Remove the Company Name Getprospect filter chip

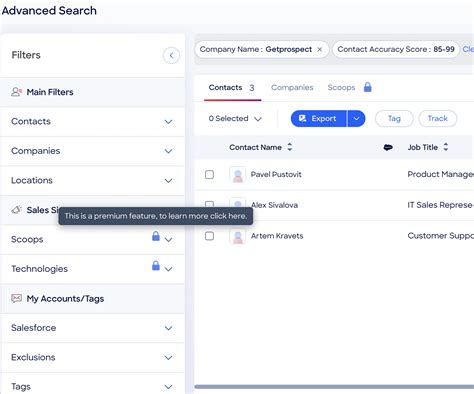coord(319,49)
